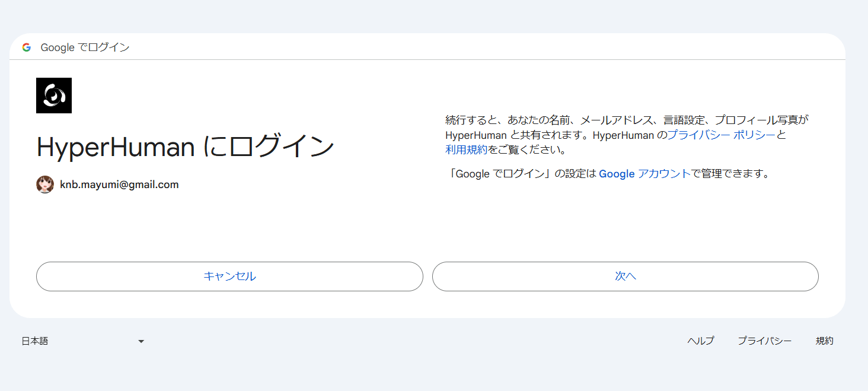Click the Google logo icon in header

coord(27,47)
